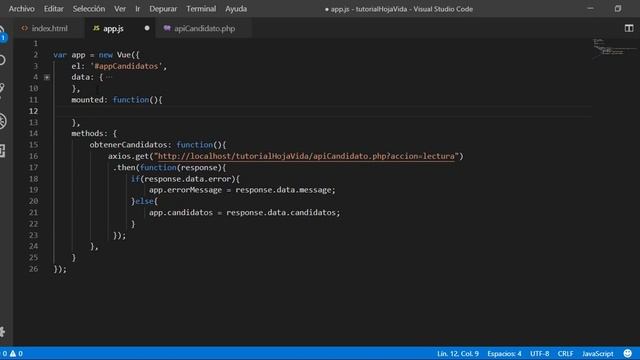Expand the folded data block on line 4
This screenshot has width=640, height=360.
[x=47, y=77]
